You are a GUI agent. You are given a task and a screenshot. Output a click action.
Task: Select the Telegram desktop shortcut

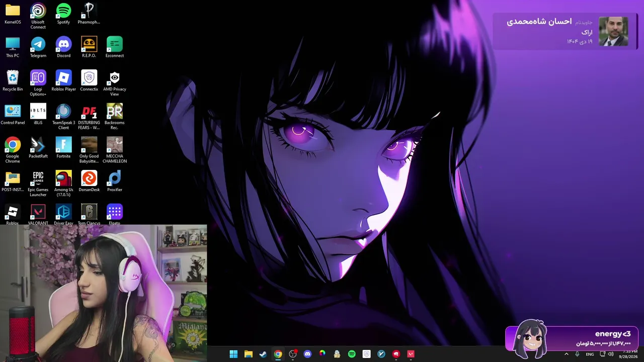pos(38,47)
